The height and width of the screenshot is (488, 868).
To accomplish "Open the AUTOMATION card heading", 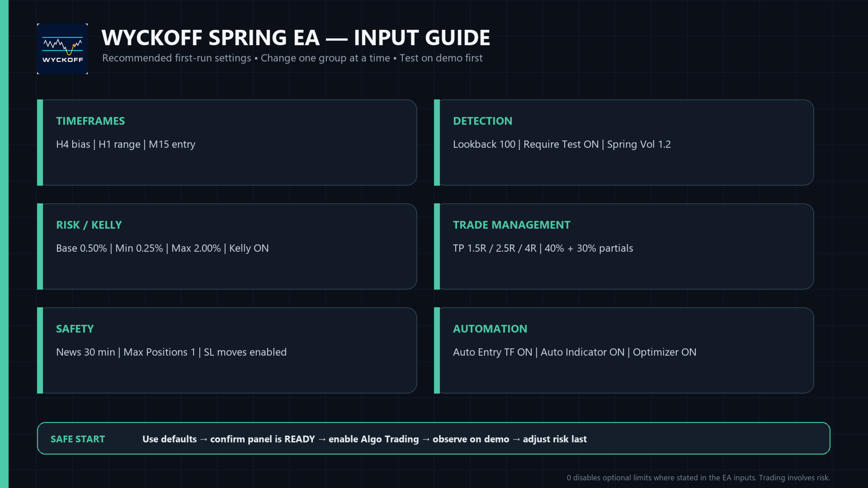I will (x=490, y=329).
